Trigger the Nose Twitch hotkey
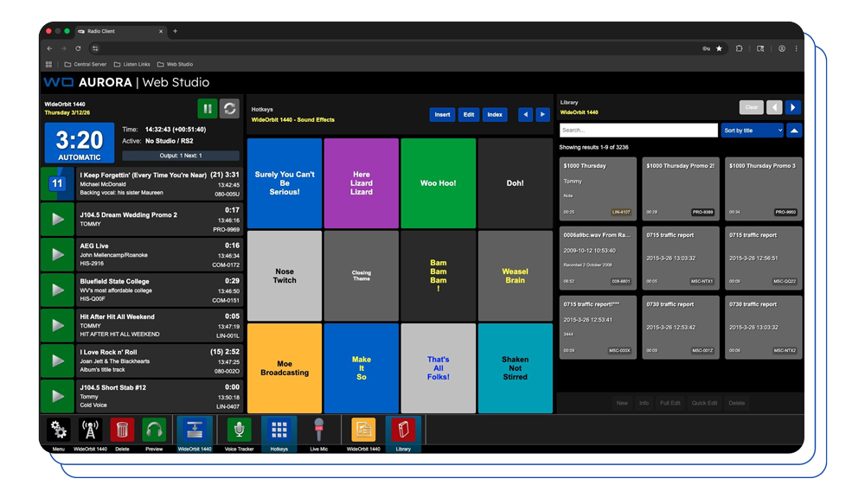 pyautogui.click(x=285, y=276)
